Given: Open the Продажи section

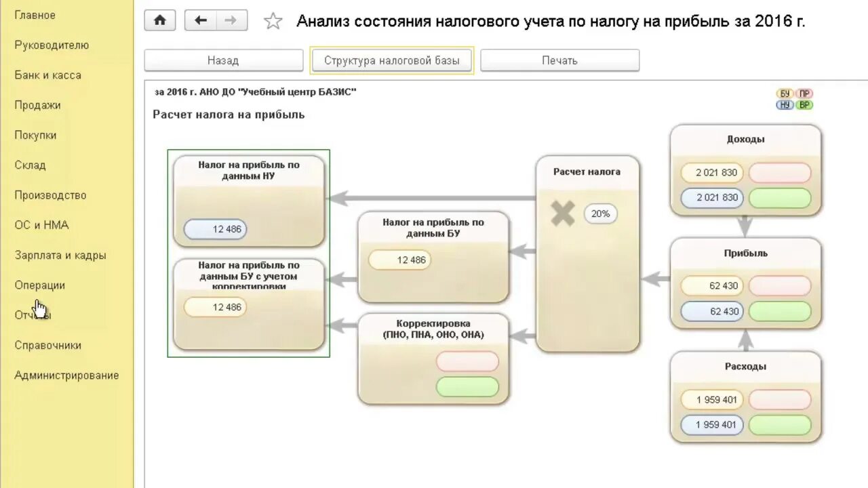Looking at the screenshot, I should (x=37, y=105).
